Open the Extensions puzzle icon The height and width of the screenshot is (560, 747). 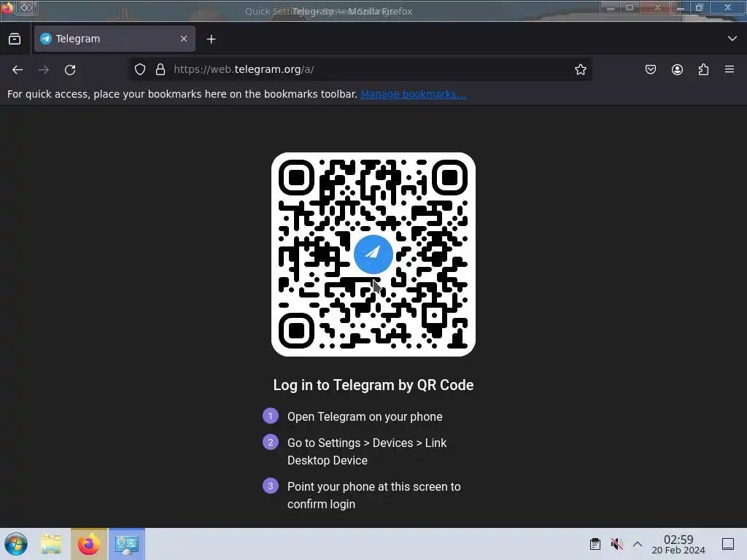point(703,69)
